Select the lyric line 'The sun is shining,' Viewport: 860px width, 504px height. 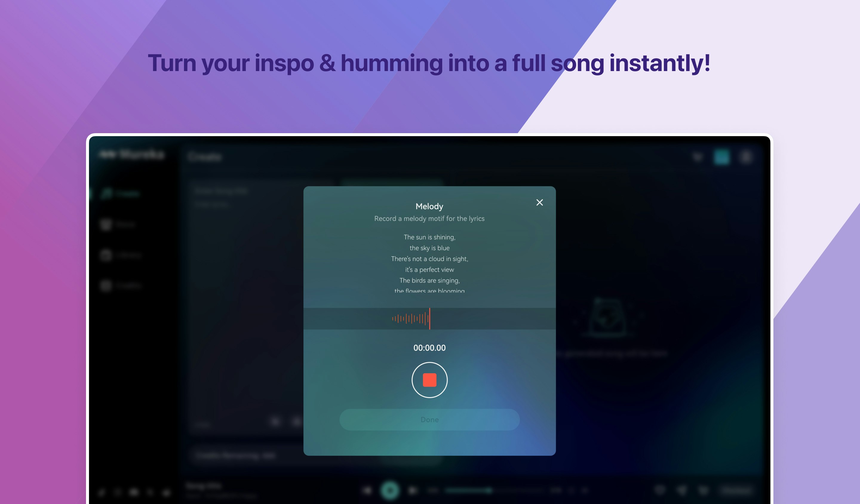pos(429,237)
